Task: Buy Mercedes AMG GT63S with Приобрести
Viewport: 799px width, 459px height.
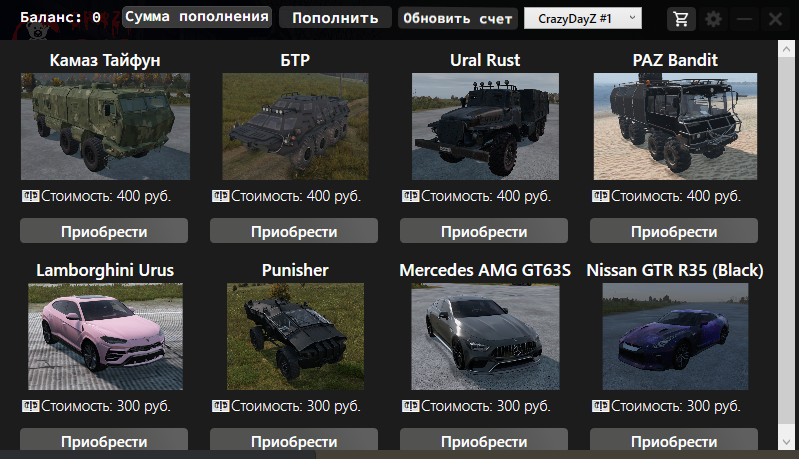Action: click(484, 439)
